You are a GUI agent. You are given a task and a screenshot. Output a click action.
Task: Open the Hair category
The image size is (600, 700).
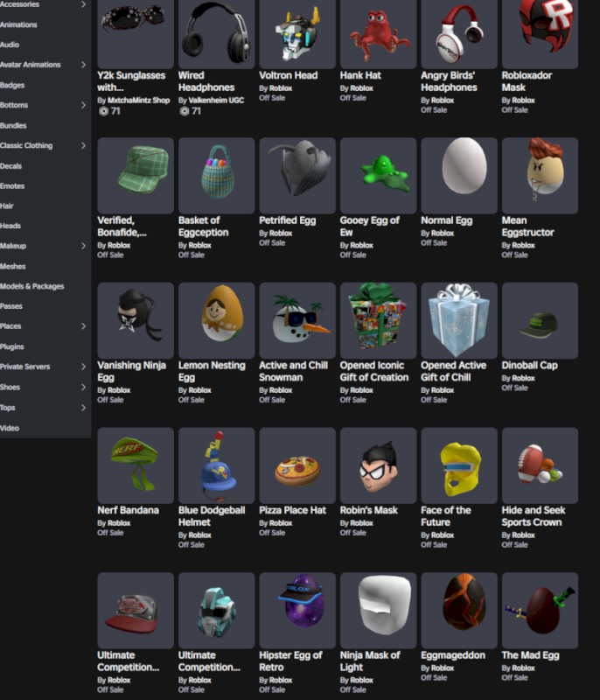[x=7, y=206]
